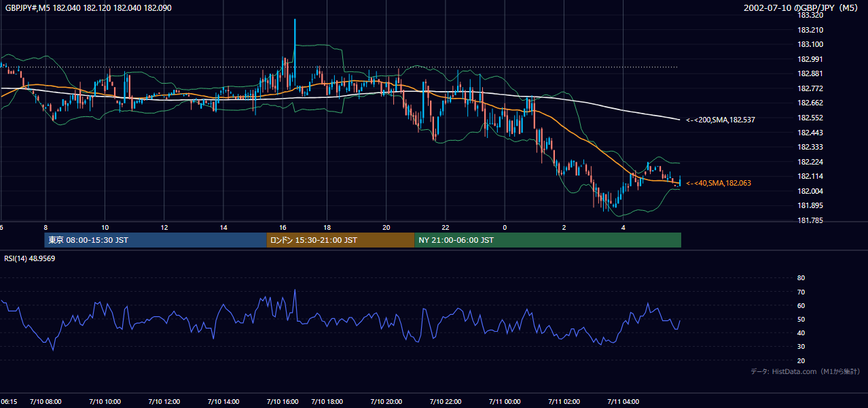Click the 182.224 price axis label

[810, 162]
